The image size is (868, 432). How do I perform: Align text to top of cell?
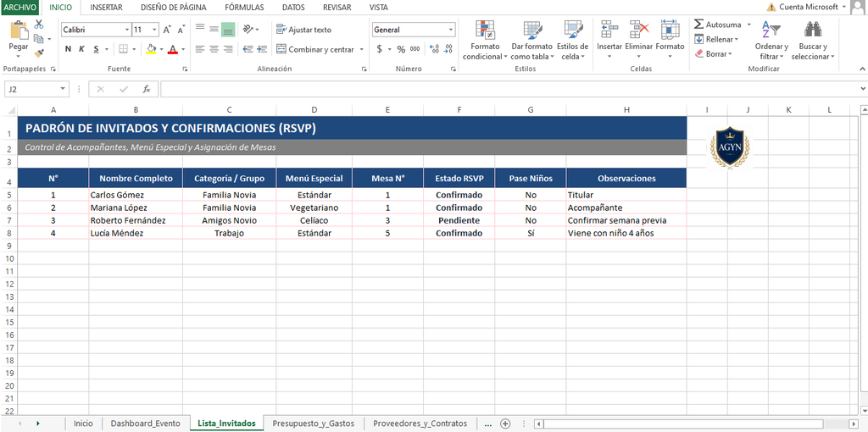click(200, 30)
